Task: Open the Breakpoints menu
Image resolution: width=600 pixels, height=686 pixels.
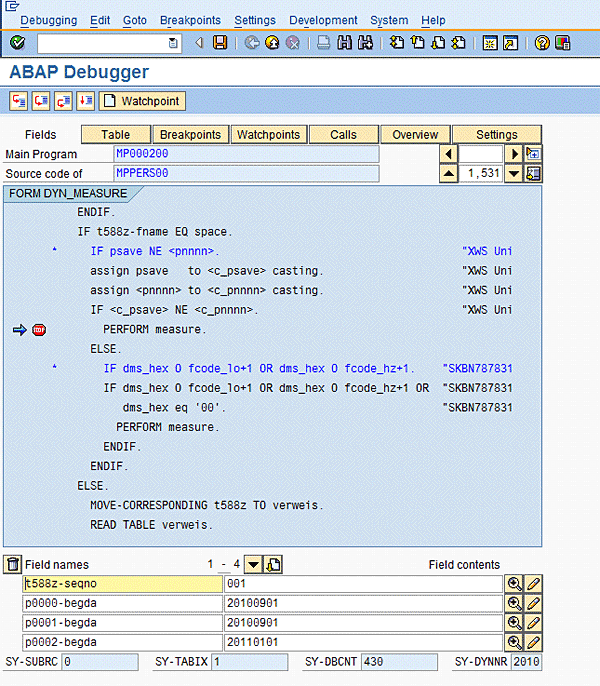Action: [x=191, y=20]
